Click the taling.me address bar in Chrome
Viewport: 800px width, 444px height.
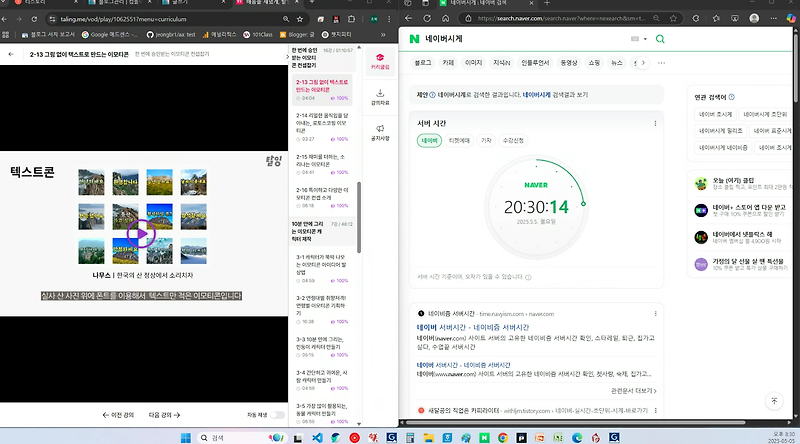click(168, 19)
